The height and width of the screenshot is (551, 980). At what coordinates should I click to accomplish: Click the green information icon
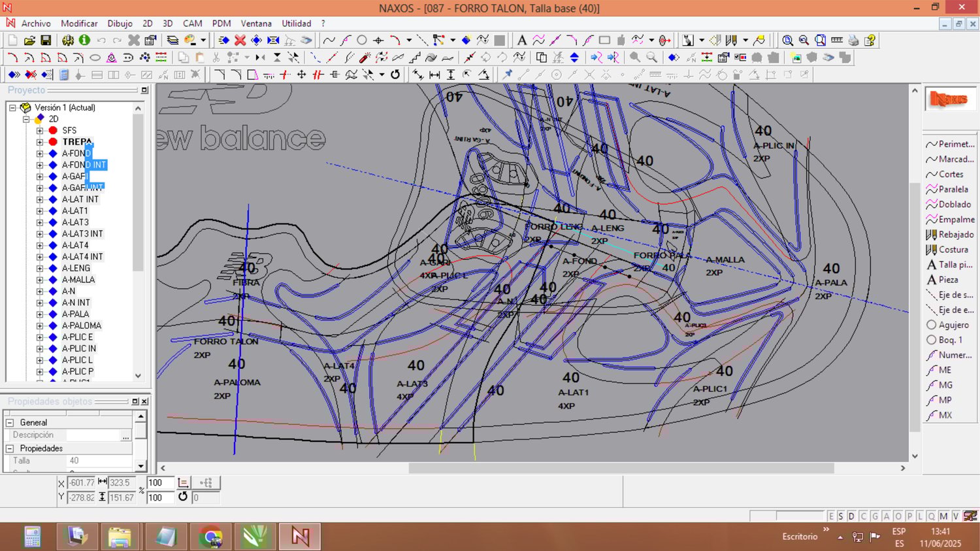(x=84, y=41)
